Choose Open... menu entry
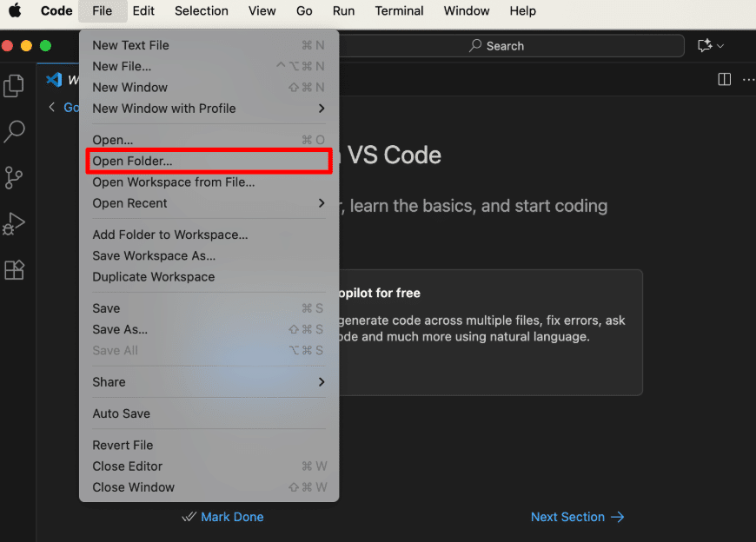The height and width of the screenshot is (542, 756). (209, 140)
